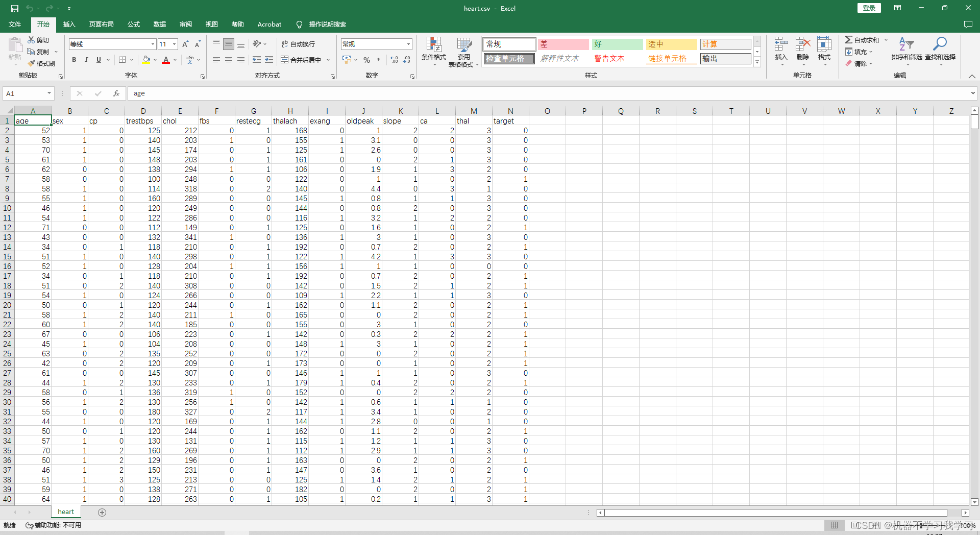Apply the green 好 (Good) style swatch
980x535 pixels.
[x=617, y=44]
